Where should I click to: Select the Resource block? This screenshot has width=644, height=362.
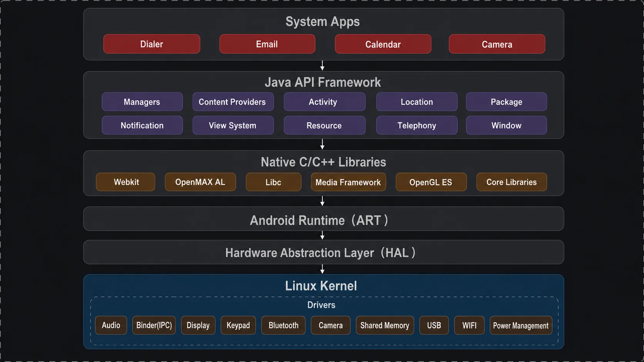pyautogui.click(x=324, y=125)
